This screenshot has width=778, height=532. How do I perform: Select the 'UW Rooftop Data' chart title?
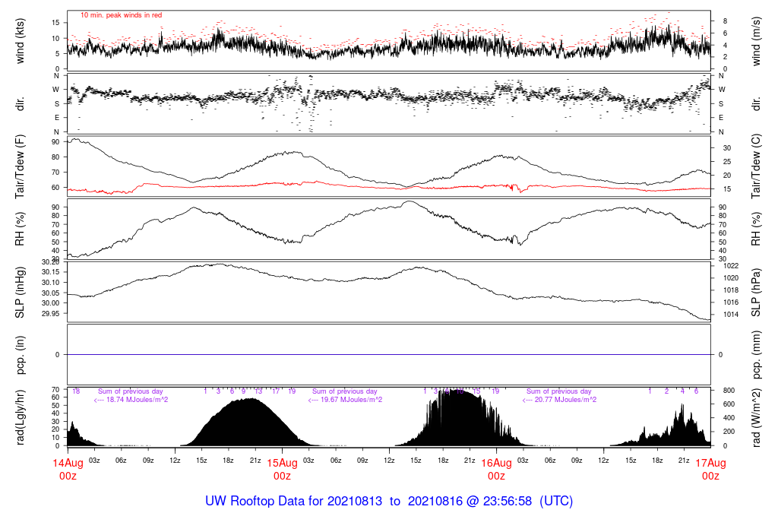pyautogui.click(x=389, y=502)
